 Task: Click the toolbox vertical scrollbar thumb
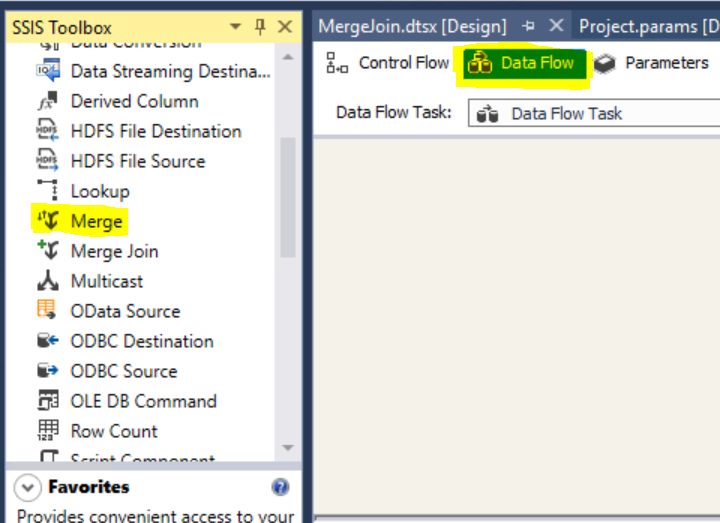tap(288, 197)
